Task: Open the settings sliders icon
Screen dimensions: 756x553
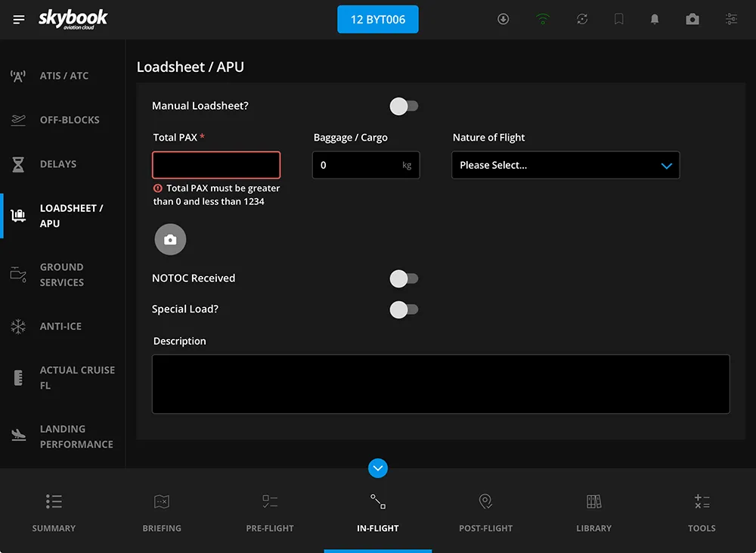Action: tap(731, 19)
